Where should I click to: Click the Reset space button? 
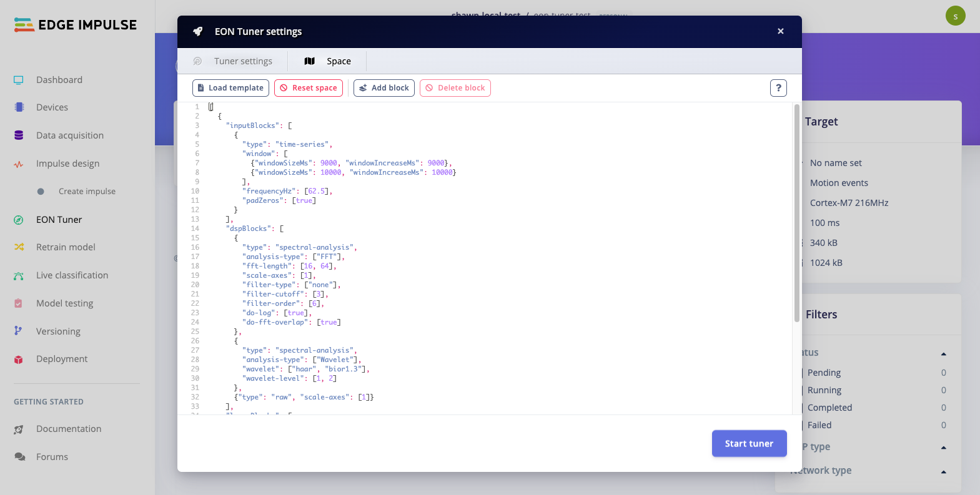tap(309, 88)
